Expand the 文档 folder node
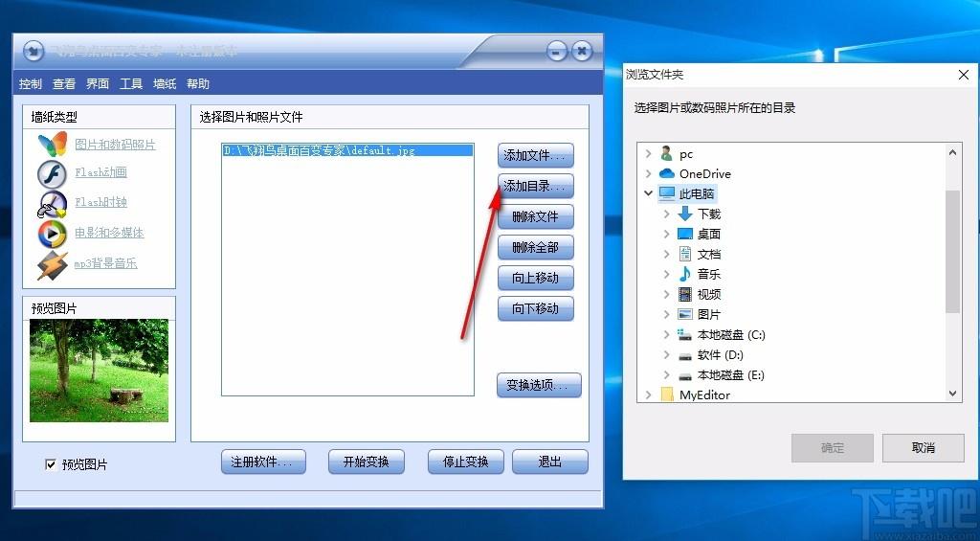The width and height of the screenshot is (980, 541). 666,254
